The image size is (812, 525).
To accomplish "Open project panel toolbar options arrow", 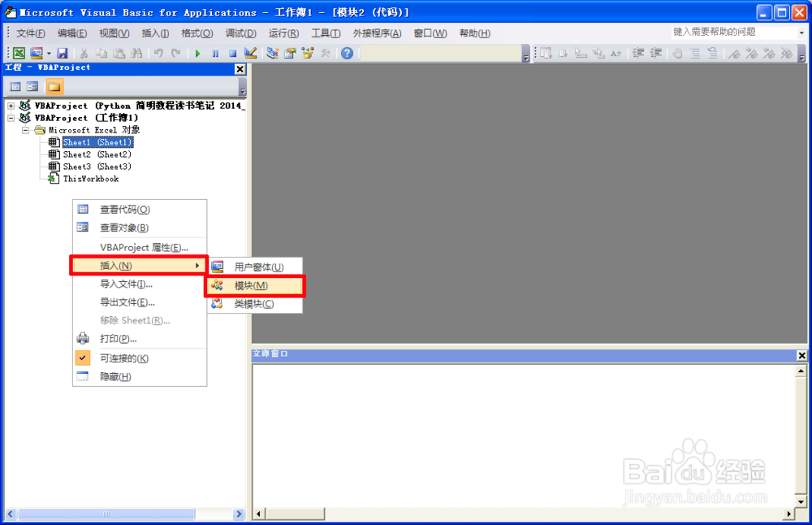I will [242, 87].
